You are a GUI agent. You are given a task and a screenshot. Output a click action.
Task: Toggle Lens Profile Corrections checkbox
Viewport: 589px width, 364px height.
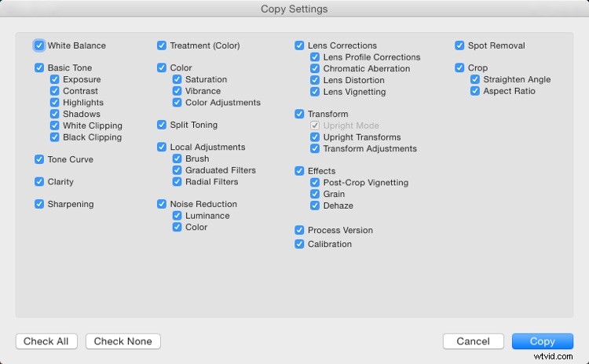coord(315,57)
